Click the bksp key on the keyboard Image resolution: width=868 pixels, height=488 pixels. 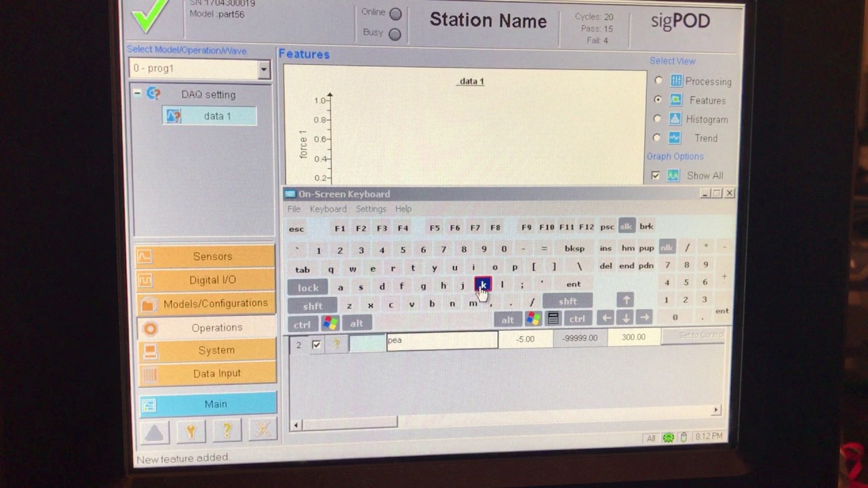[574, 248]
